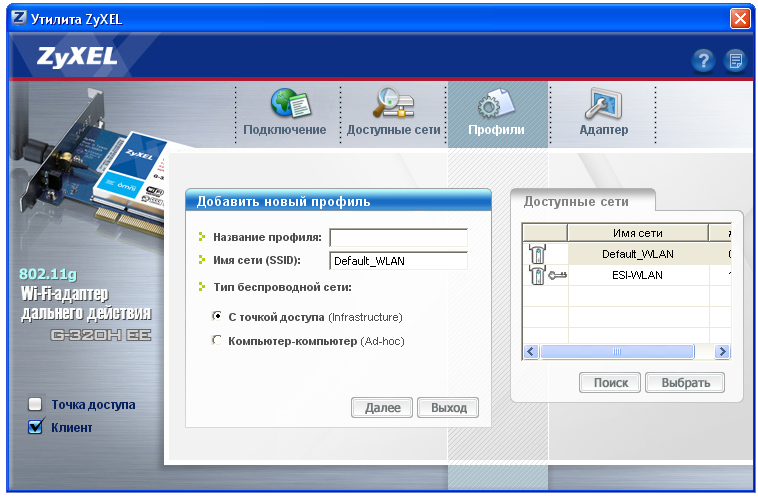758x499 pixels.
Task: Click the horizontal scrollbar thumb in network list
Action: coord(617,352)
